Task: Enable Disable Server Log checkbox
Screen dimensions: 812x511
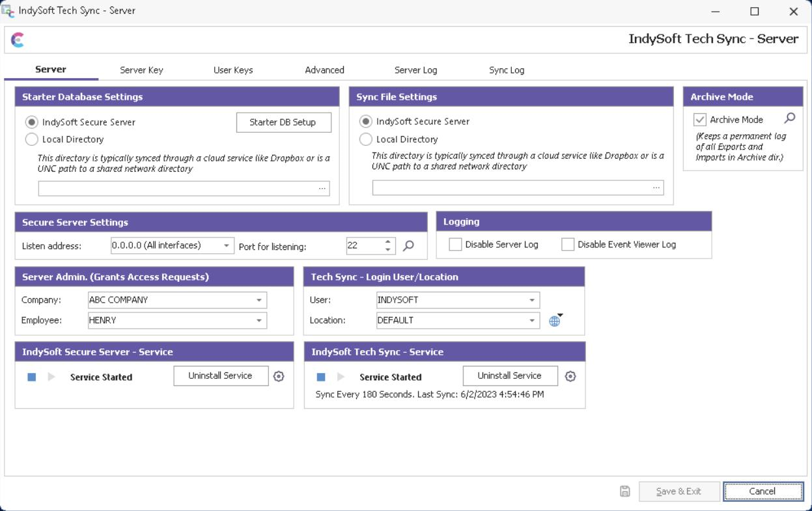Action: [456, 245]
